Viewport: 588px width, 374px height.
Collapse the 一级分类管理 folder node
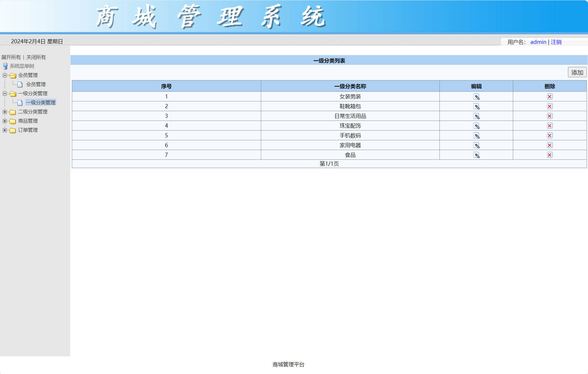[5, 94]
